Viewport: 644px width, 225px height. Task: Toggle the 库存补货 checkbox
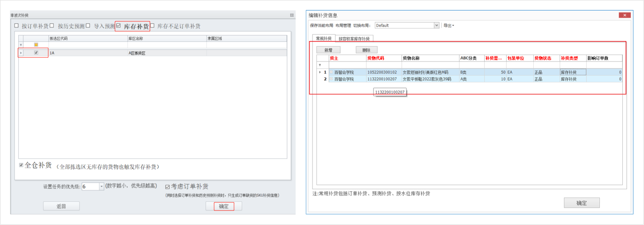point(118,26)
